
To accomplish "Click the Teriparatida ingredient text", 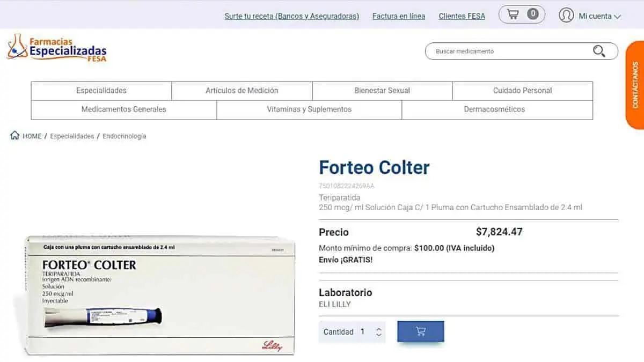I will pyautogui.click(x=340, y=197).
